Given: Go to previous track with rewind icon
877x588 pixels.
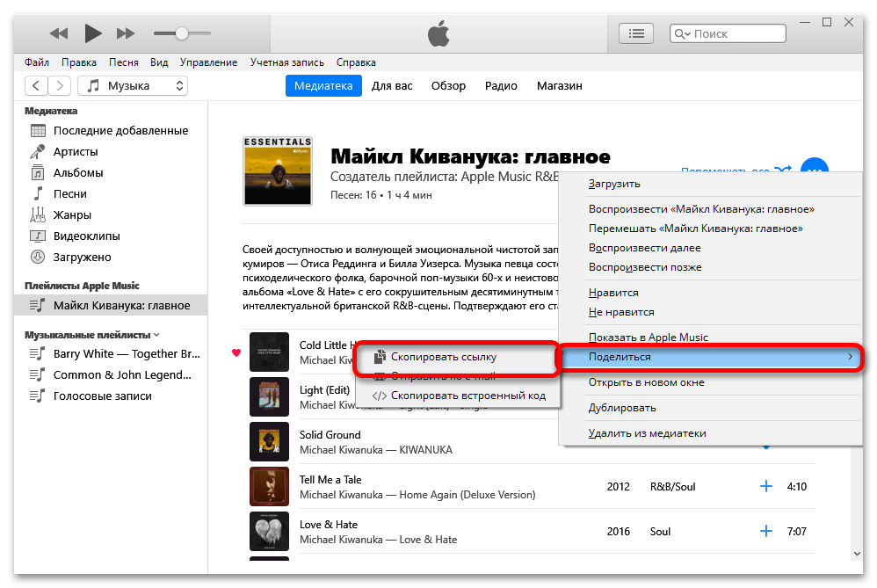Looking at the screenshot, I should [59, 33].
